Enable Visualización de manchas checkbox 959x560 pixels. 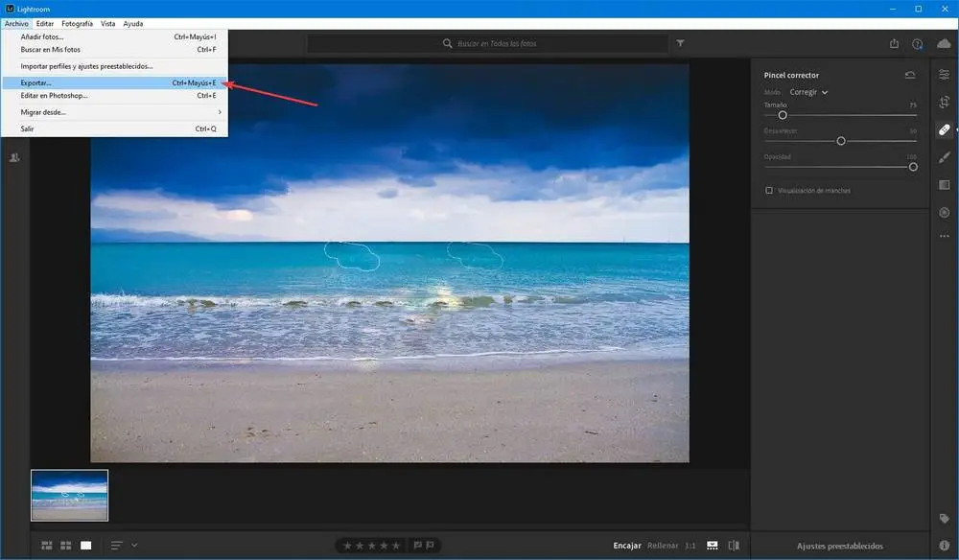click(x=769, y=190)
